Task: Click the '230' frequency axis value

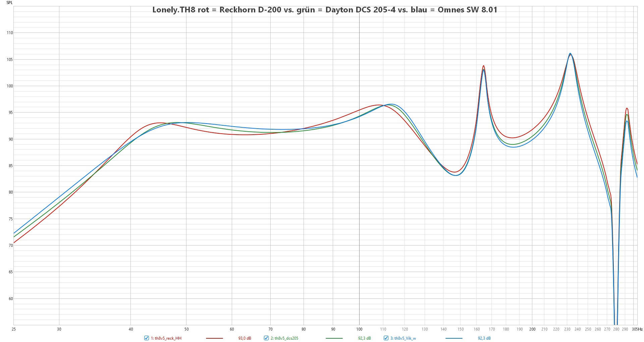Action: [x=567, y=329]
